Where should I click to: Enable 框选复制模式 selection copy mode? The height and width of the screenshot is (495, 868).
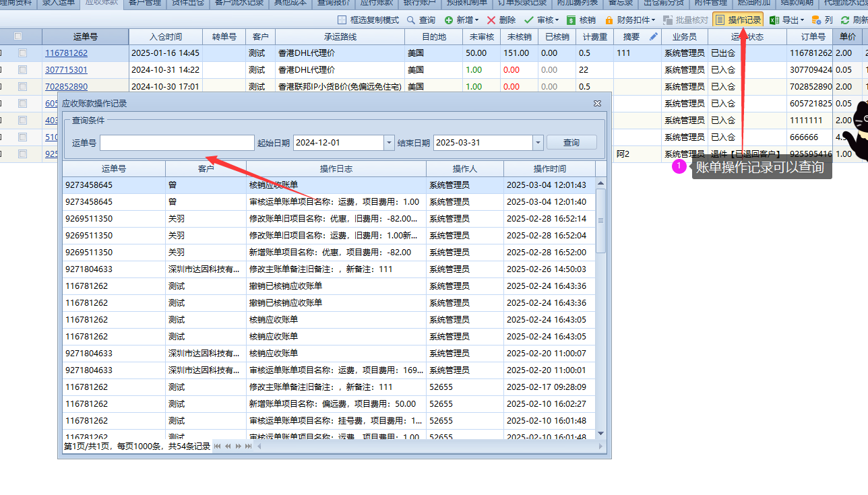click(342, 20)
